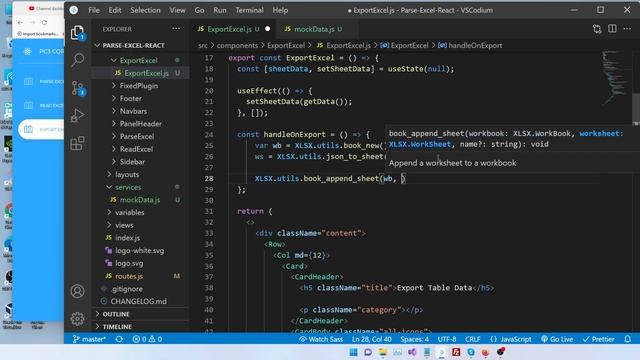Collapse the services folder
The image size is (640, 360).
tap(128, 187)
